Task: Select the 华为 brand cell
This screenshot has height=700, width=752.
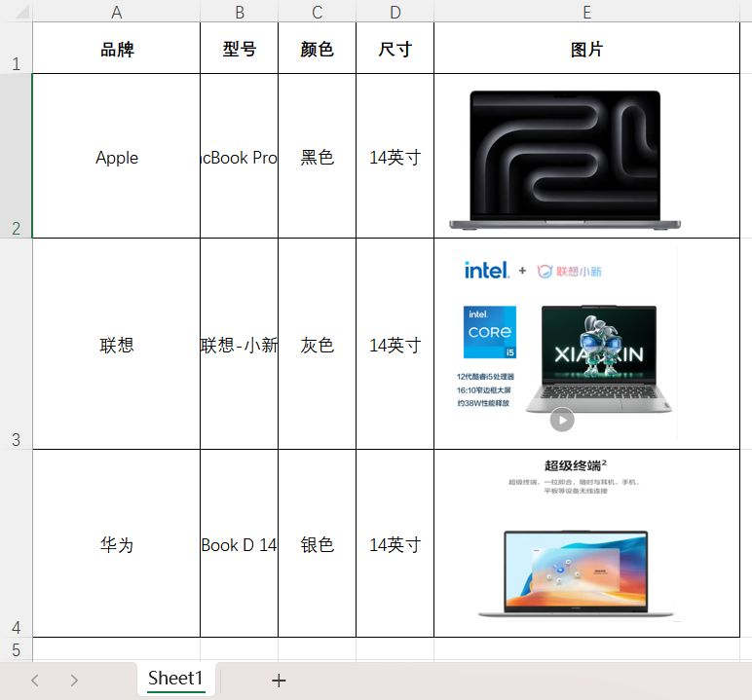Action: pos(117,543)
